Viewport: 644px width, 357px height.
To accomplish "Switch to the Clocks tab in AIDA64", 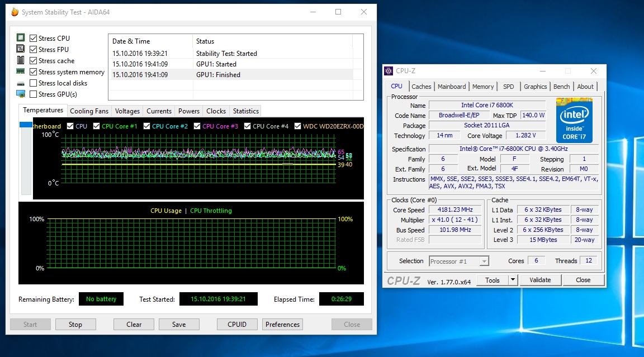I will 216,111.
